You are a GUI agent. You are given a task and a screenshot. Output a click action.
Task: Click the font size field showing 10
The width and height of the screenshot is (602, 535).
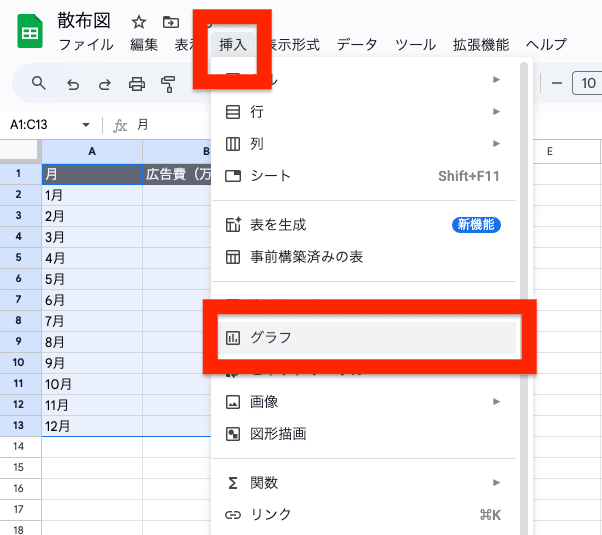pyautogui.click(x=588, y=84)
